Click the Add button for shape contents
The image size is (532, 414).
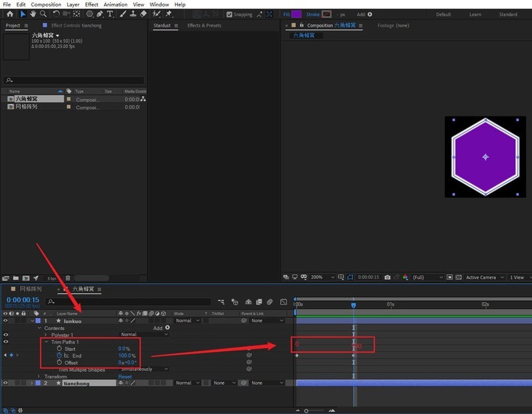167,327
